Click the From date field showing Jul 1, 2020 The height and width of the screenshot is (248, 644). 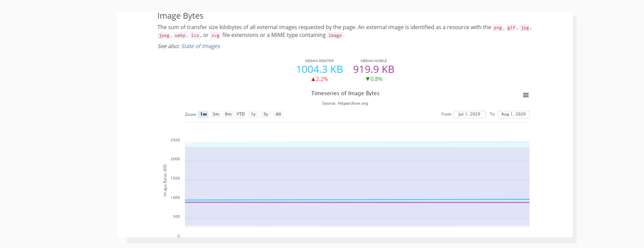[469, 114]
